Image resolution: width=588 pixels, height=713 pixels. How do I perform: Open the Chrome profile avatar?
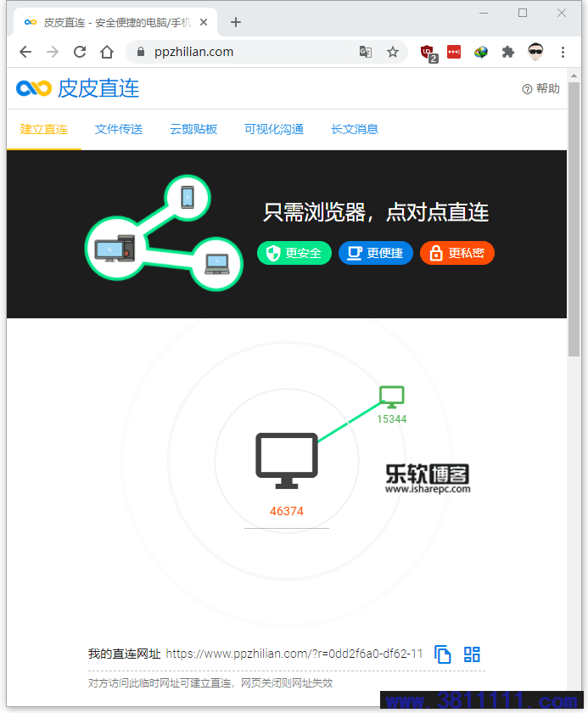535,52
